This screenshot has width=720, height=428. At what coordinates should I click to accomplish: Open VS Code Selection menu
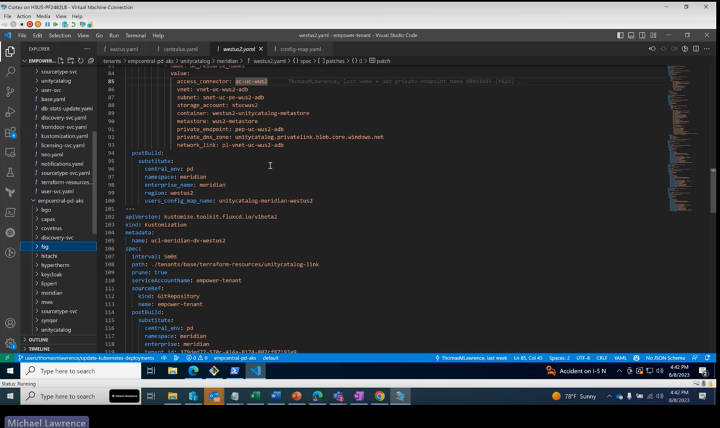[60, 35]
